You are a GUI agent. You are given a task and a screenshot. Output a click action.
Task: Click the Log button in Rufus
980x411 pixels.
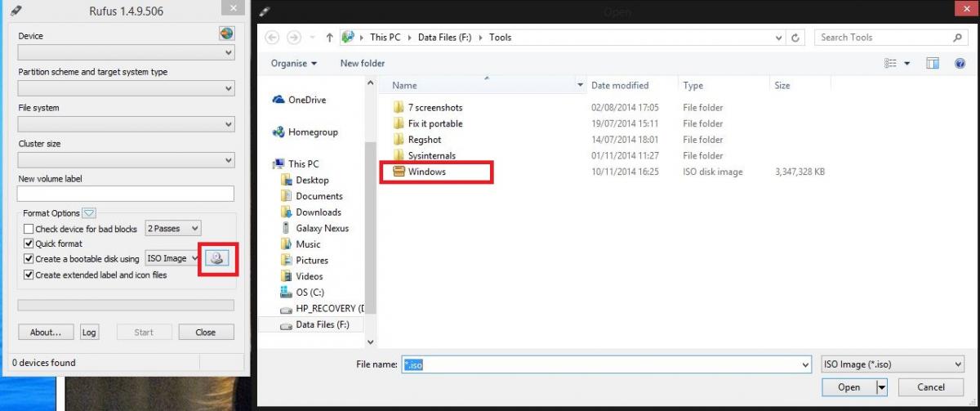pyautogui.click(x=89, y=333)
